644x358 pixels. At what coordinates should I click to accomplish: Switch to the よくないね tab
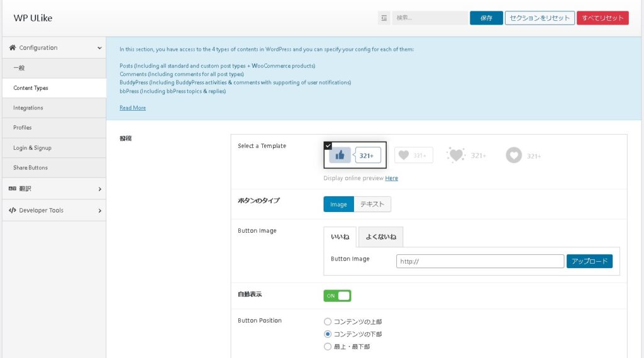coord(380,237)
